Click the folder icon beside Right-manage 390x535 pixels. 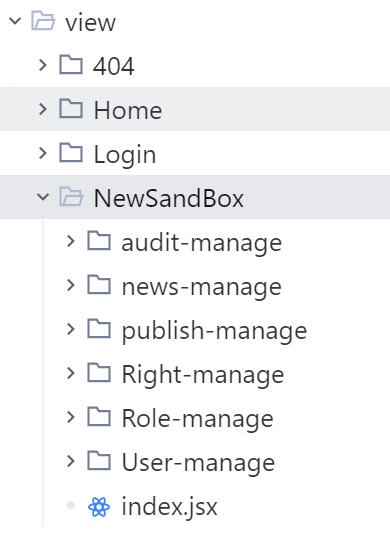(99, 373)
